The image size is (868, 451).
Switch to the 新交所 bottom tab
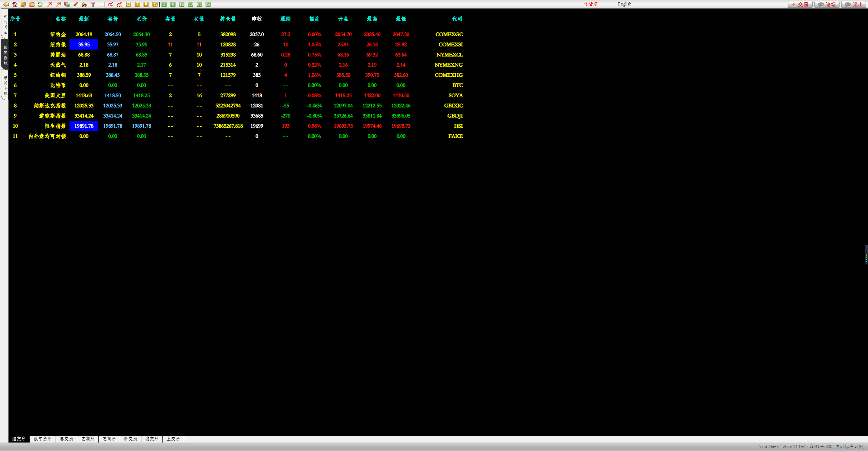[x=131, y=439]
